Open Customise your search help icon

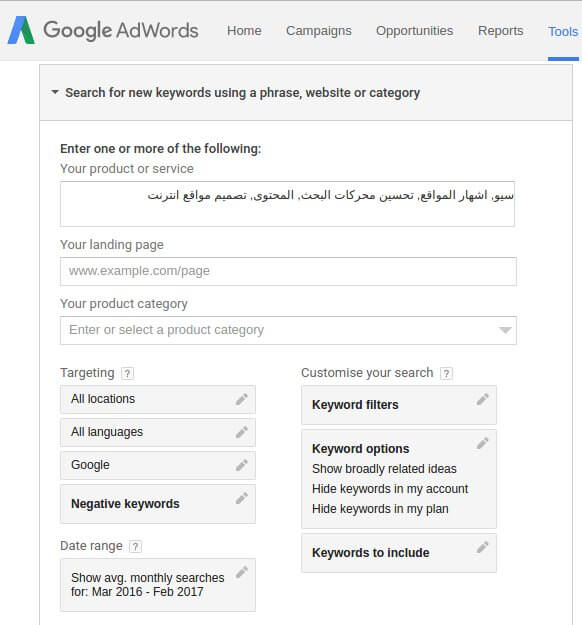(446, 373)
